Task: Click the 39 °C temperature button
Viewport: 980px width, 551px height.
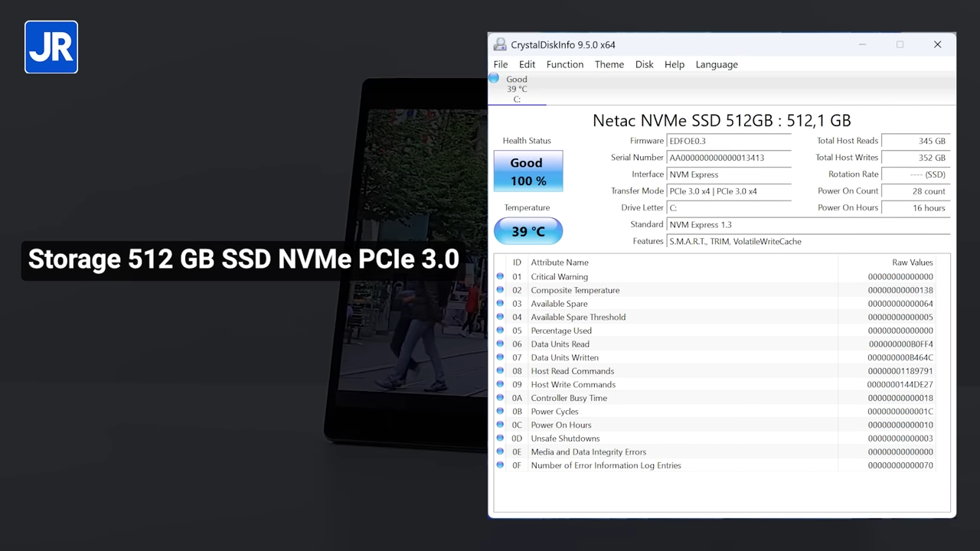Action: 528,231
